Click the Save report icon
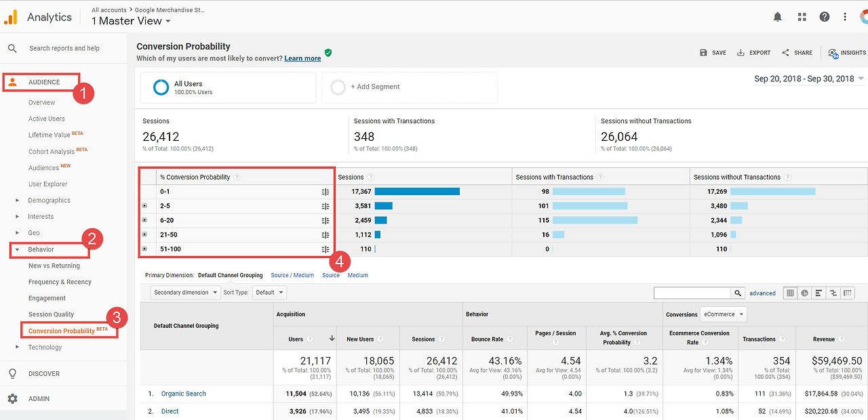This screenshot has width=868, height=420. (x=703, y=53)
